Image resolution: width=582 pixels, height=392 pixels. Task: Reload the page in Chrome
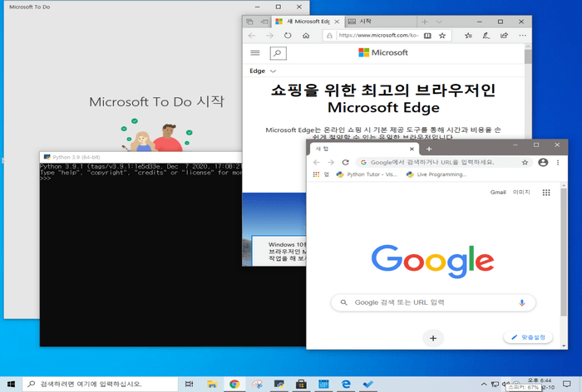pos(346,163)
